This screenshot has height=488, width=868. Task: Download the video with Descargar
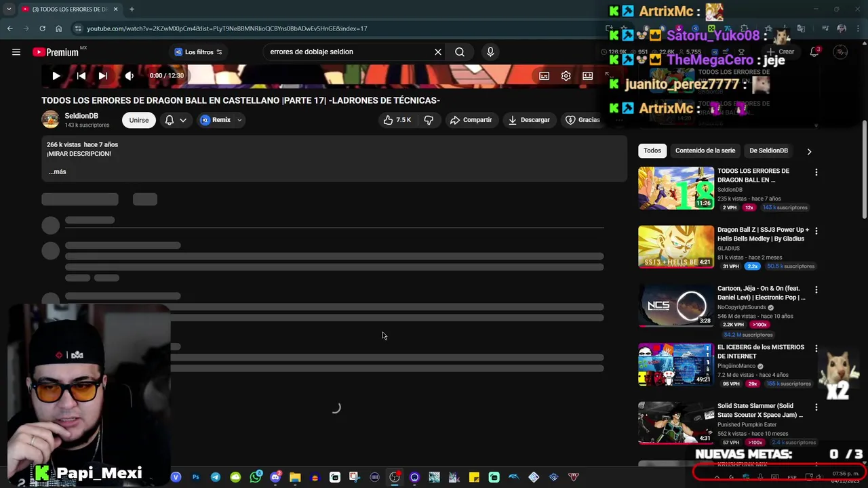coord(529,120)
